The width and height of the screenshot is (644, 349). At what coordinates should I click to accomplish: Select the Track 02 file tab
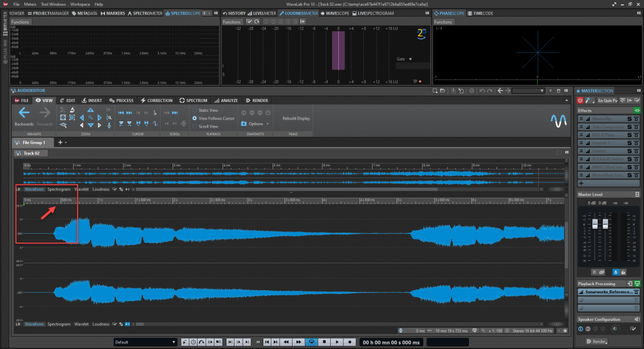pyautogui.click(x=31, y=153)
